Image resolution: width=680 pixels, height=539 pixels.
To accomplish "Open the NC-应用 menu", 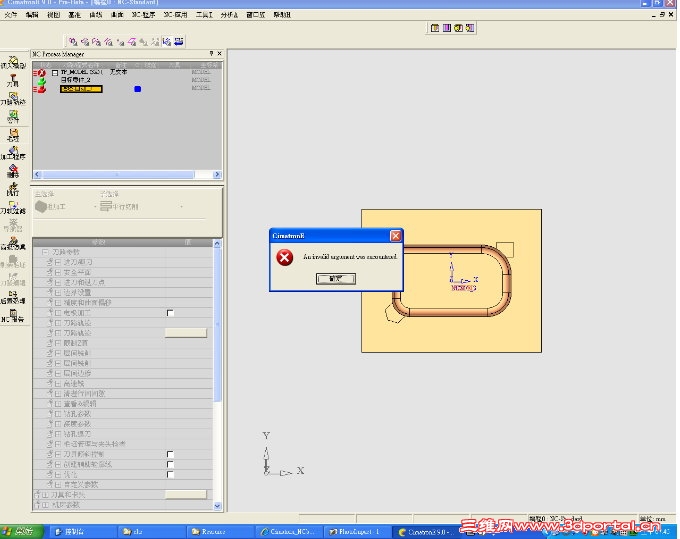I will [175, 15].
